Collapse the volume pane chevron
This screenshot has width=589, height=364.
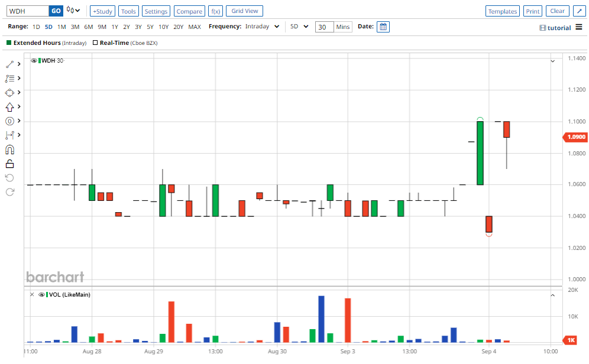pyautogui.click(x=552, y=295)
